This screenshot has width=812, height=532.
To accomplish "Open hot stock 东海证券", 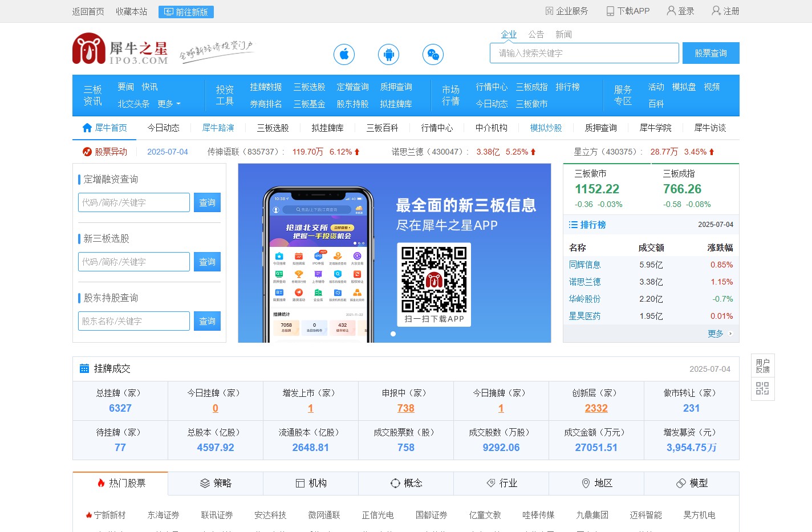I will pyautogui.click(x=164, y=515).
